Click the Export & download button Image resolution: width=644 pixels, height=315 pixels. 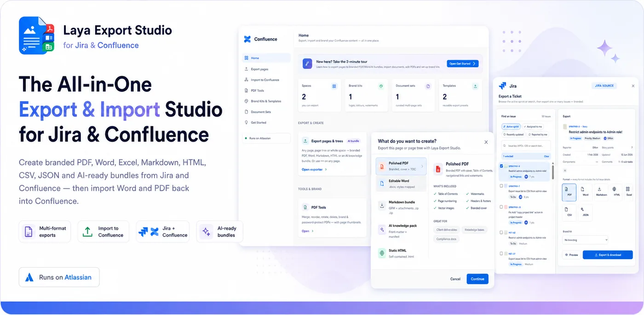coord(608,255)
